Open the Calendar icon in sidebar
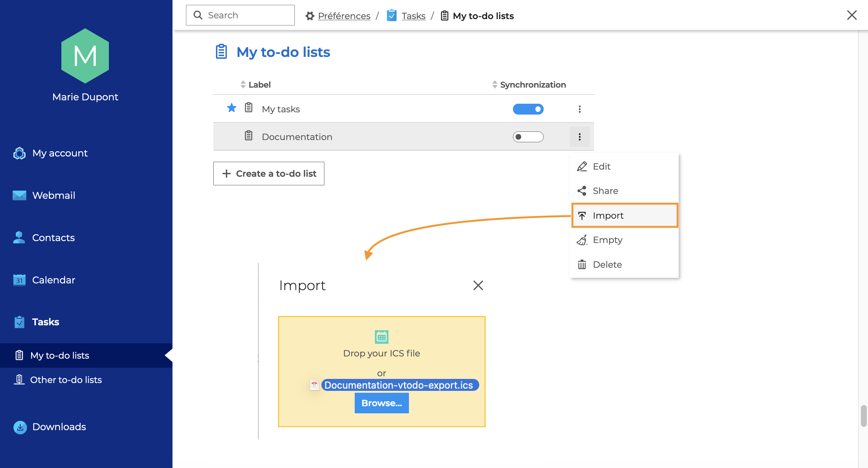 pyautogui.click(x=19, y=280)
